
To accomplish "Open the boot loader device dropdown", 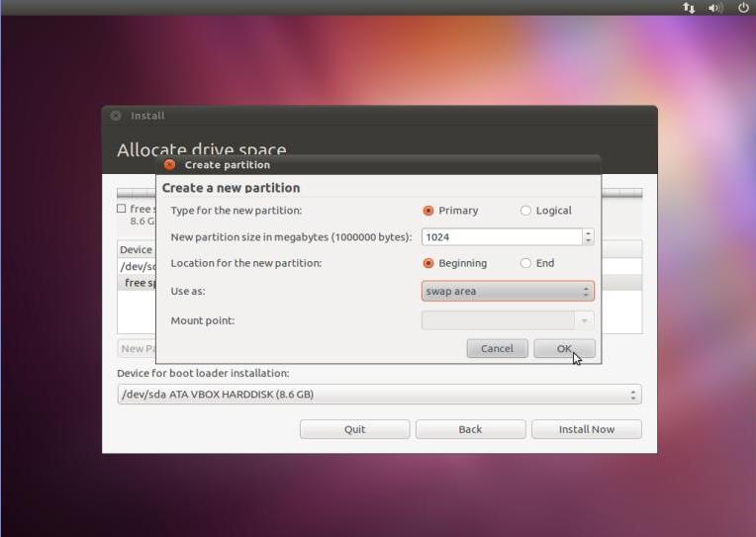I will point(379,395).
